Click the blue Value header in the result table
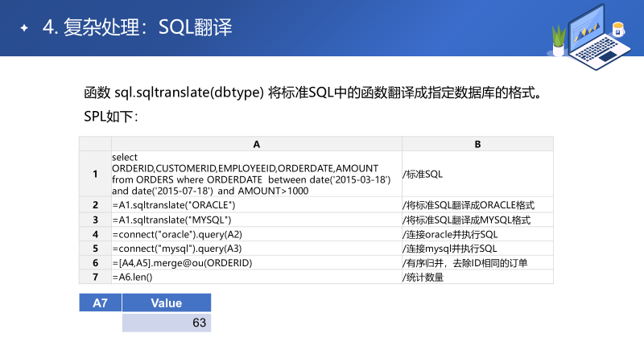 click(167, 303)
